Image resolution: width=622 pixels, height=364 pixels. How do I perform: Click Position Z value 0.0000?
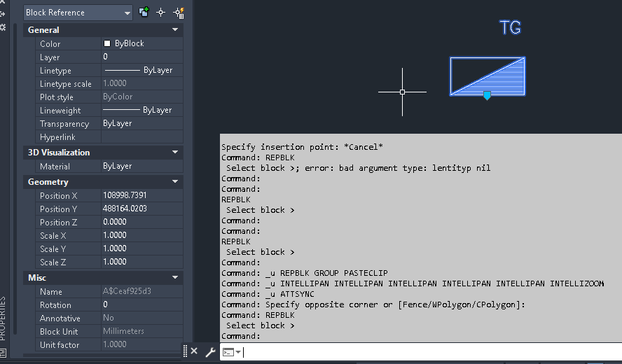(x=142, y=222)
